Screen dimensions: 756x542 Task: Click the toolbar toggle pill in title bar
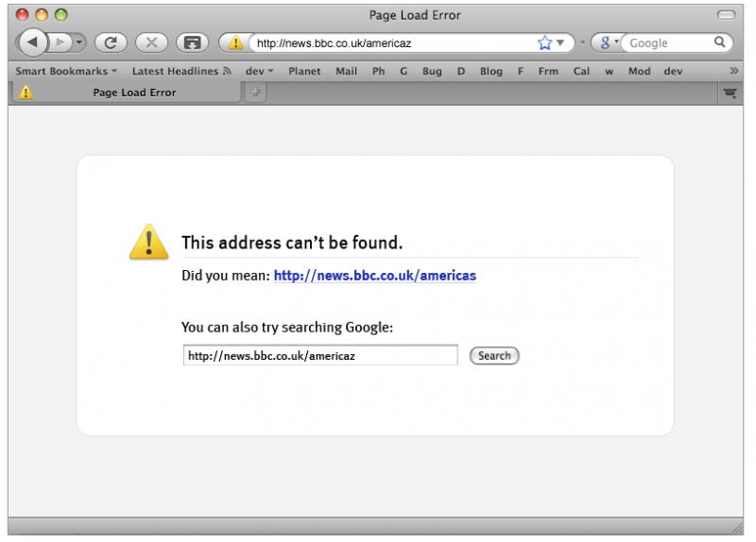(726, 15)
